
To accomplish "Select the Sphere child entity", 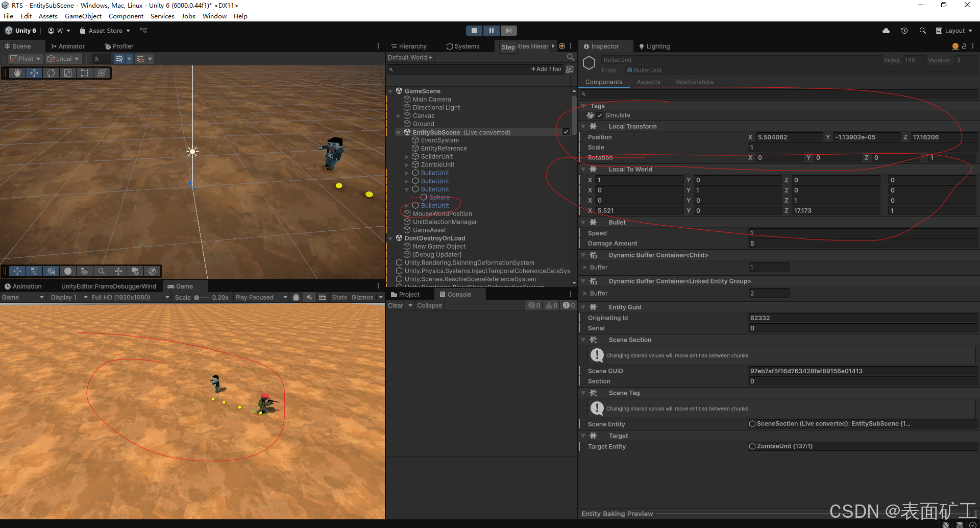I will click(439, 198).
